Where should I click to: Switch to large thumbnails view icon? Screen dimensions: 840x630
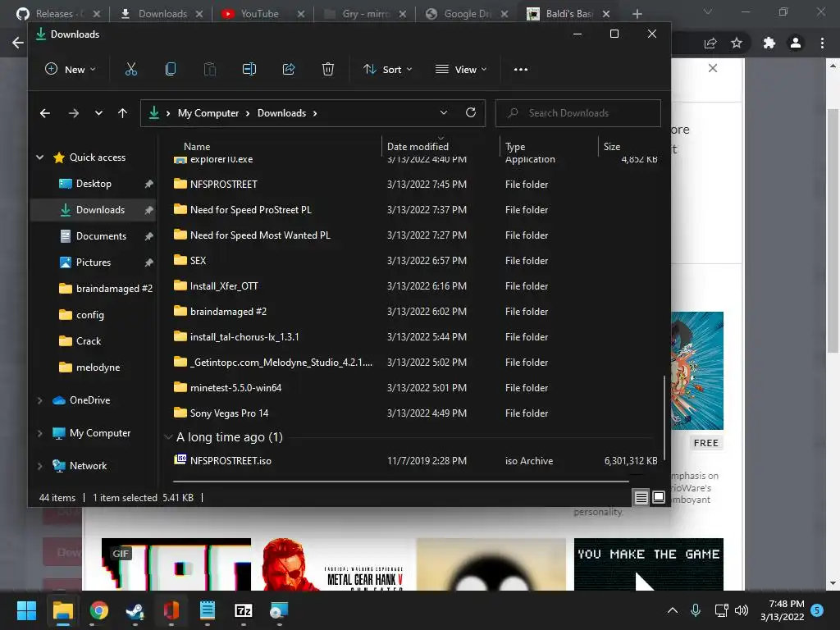coord(659,498)
